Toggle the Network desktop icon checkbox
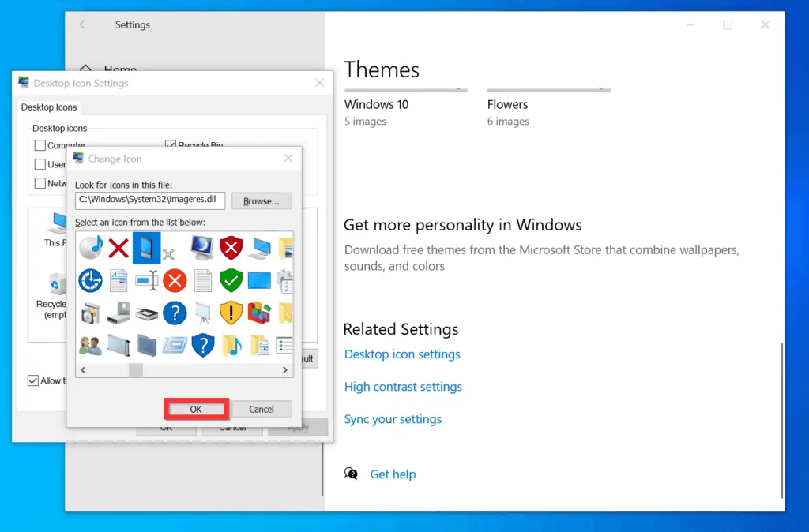 pyautogui.click(x=39, y=183)
